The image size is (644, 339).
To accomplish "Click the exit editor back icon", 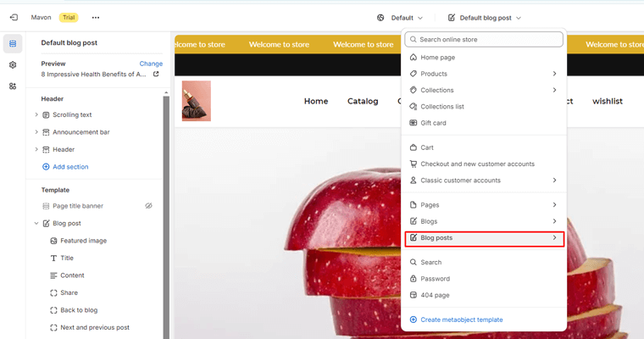I will [x=14, y=17].
